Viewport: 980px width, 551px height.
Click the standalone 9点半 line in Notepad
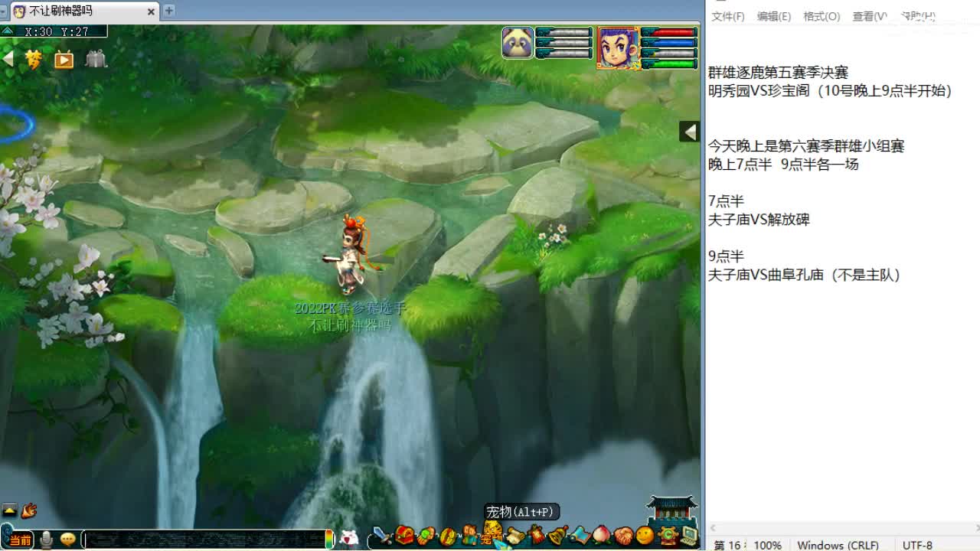pyautogui.click(x=726, y=256)
